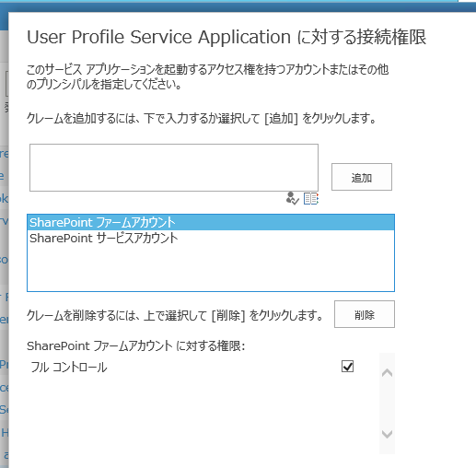476x468 pixels.
Task: Select SharePoint ファームアカウント in the list
Action: point(211,222)
